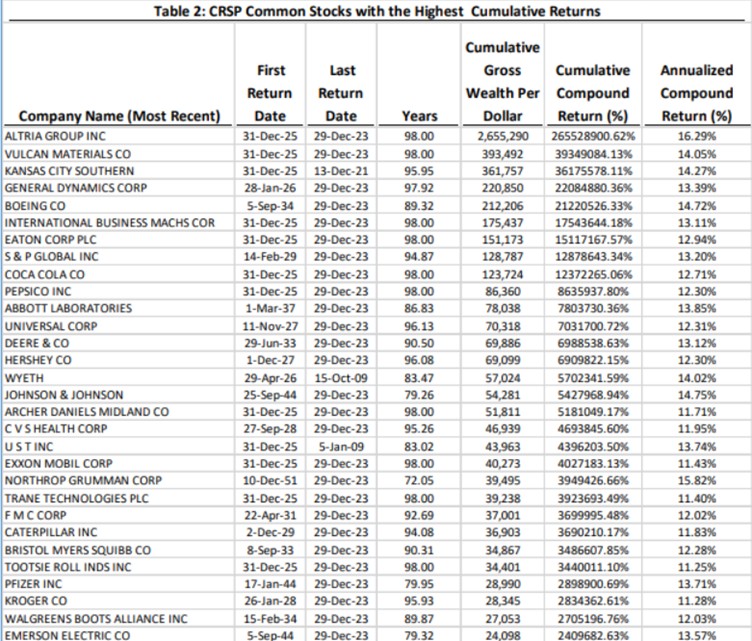Screen dimensions: 752x641
Task: Select Northrop Grumman annualized return 15.82%
Action: point(697,480)
